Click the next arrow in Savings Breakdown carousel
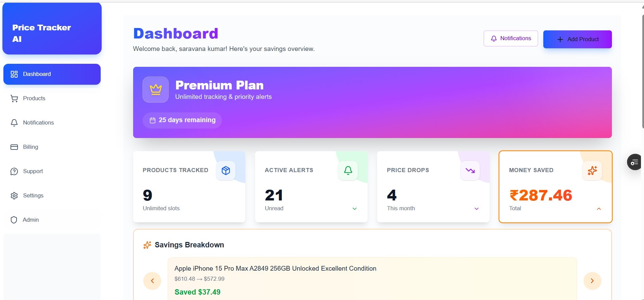 tap(592, 280)
